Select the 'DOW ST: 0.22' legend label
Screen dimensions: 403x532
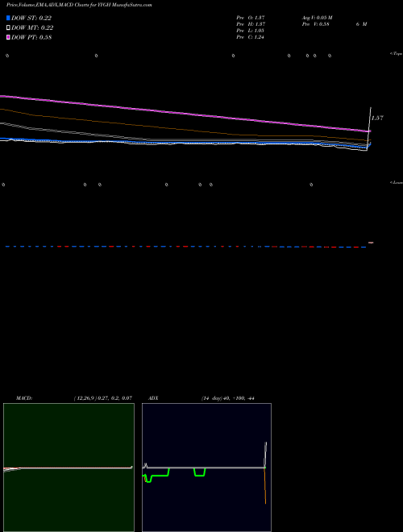tap(31, 18)
